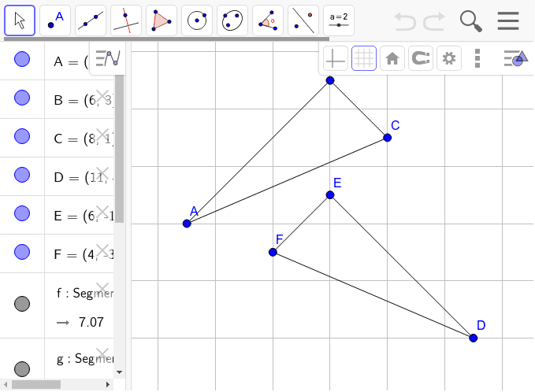Toggle the grid display button
535x392 pixels.
(x=364, y=58)
